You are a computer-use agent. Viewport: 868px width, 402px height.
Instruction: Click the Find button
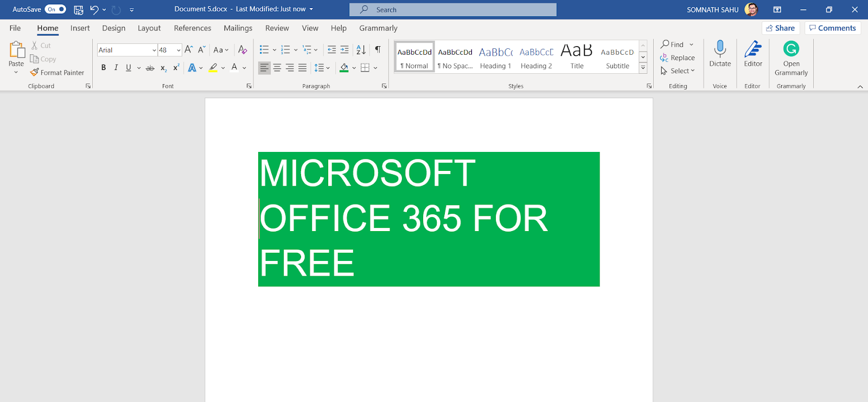pos(672,44)
